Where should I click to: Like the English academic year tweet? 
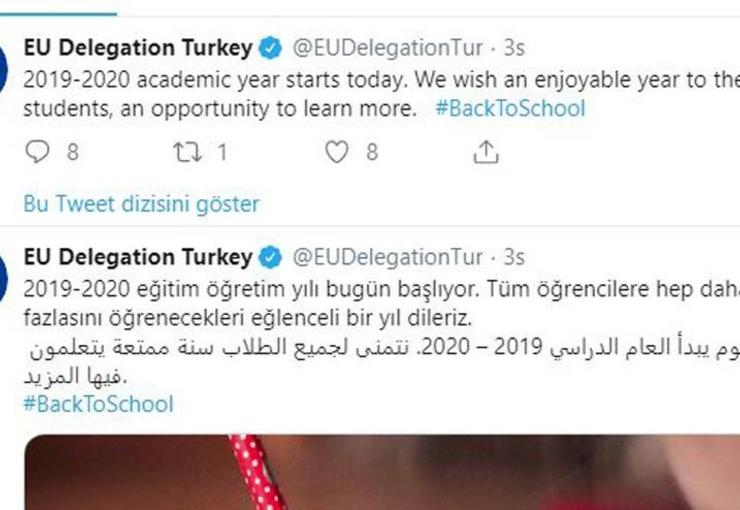[338, 152]
